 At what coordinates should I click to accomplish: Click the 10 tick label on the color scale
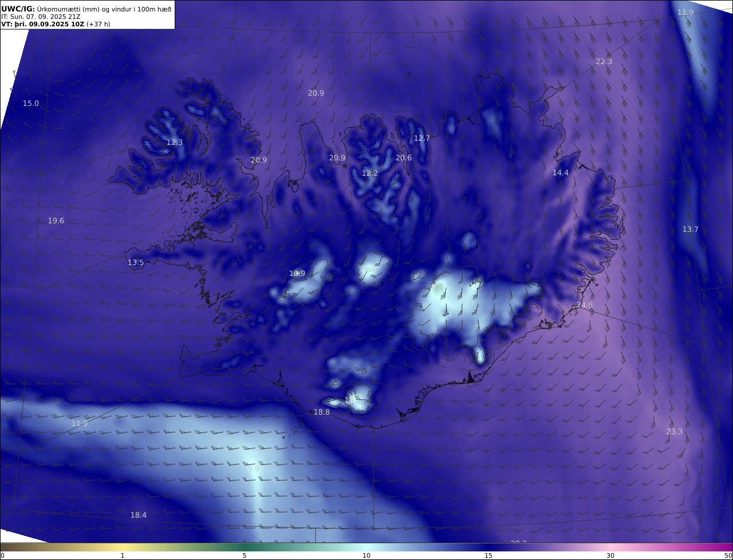366,555
